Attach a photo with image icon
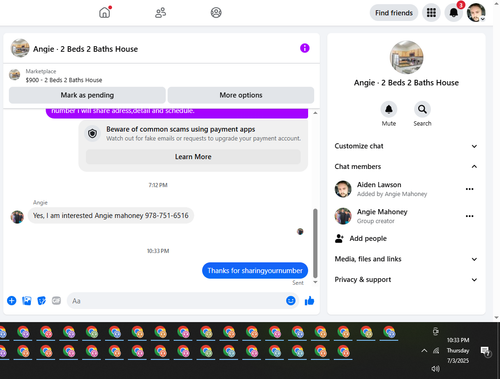This screenshot has height=379, width=500. pyautogui.click(x=27, y=301)
